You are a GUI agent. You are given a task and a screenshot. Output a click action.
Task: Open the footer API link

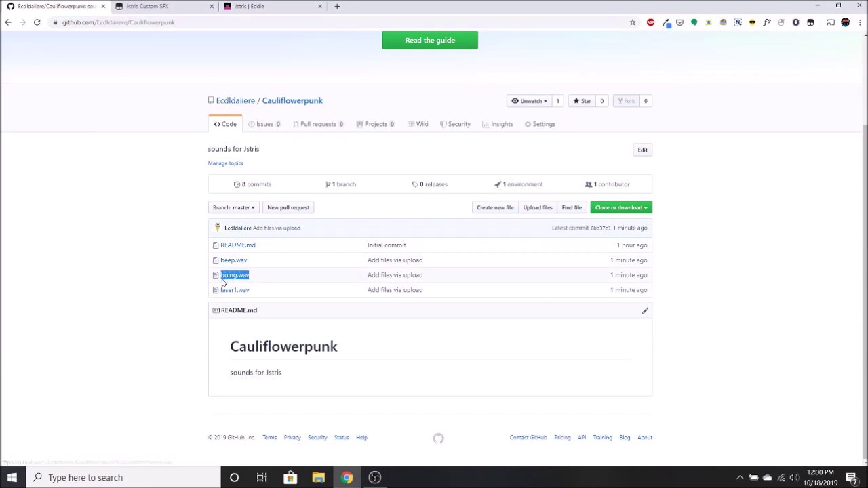coord(582,438)
